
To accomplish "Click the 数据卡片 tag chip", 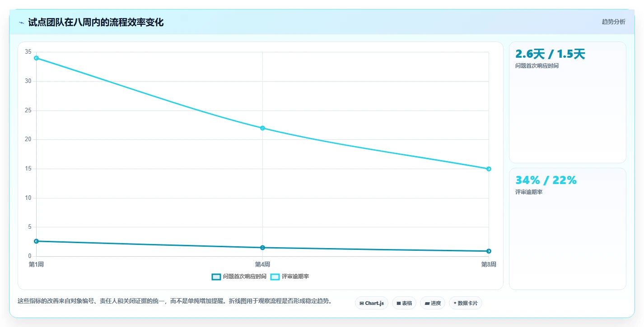I will point(465,303).
